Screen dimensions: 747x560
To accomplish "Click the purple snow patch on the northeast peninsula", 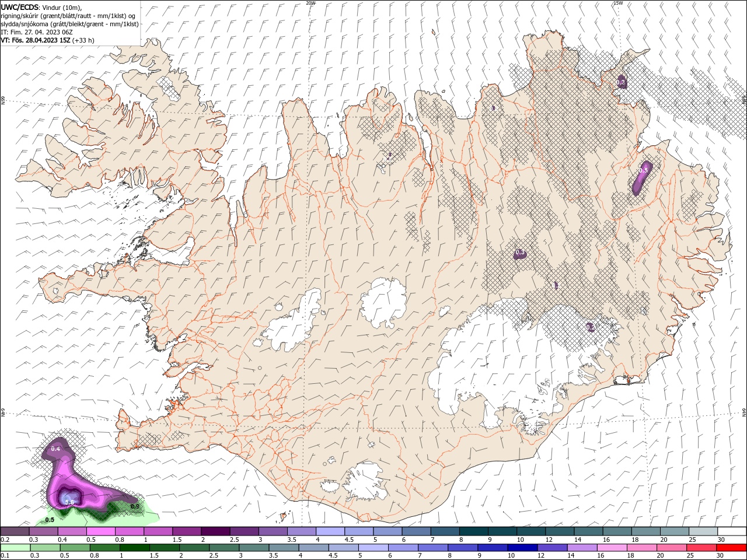I will [x=621, y=82].
